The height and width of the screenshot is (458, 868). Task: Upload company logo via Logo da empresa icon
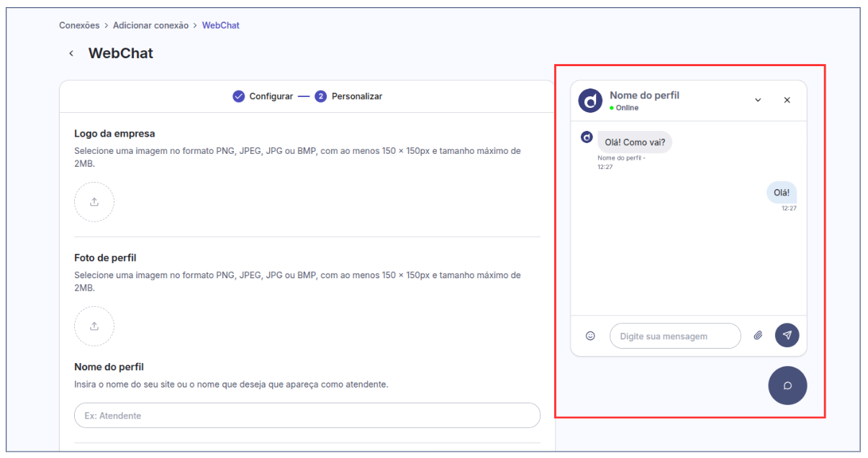pyautogui.click(x=94, y=202)
